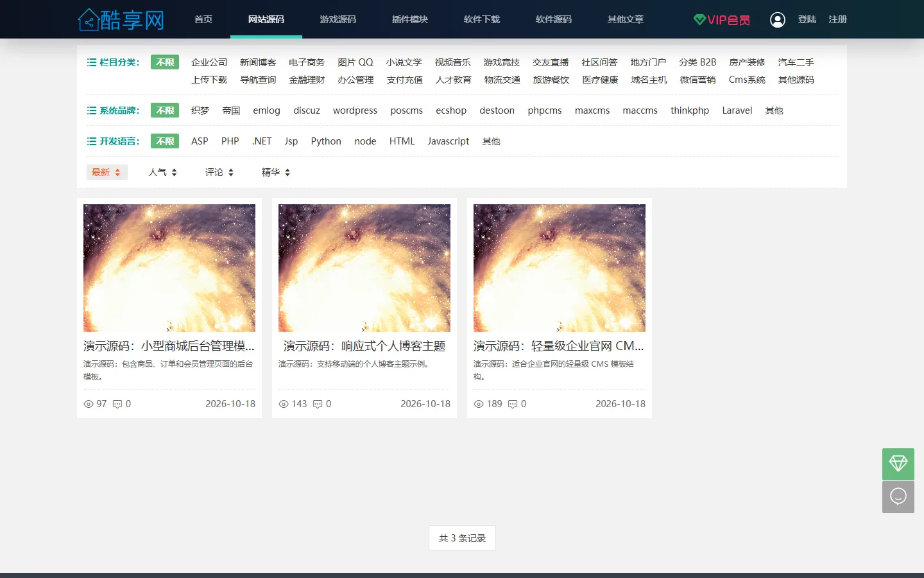Image resolution: width=924 pixels, height=578 pixels.
Task: Filter category by 企业公司
Action: pos(209,62)
